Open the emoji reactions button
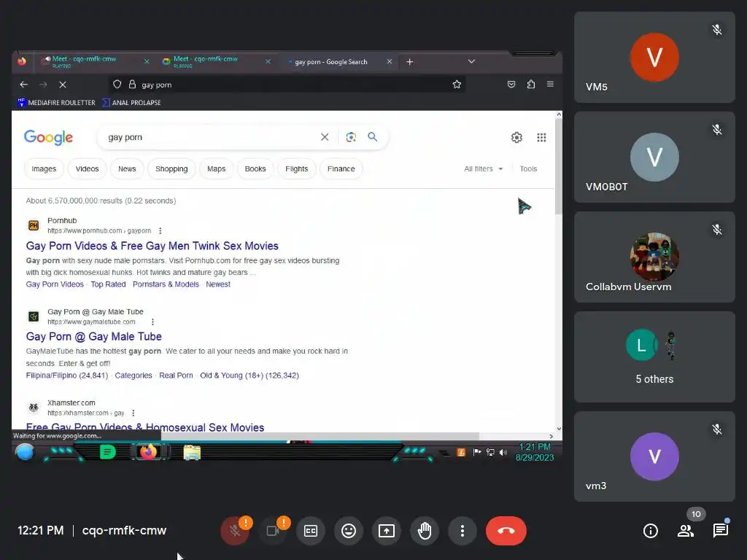 pyautogui.click(x=349, y=531)
